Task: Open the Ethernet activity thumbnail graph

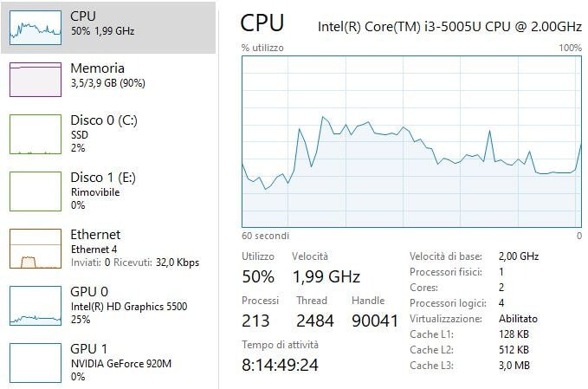Action: click(35, 249)
